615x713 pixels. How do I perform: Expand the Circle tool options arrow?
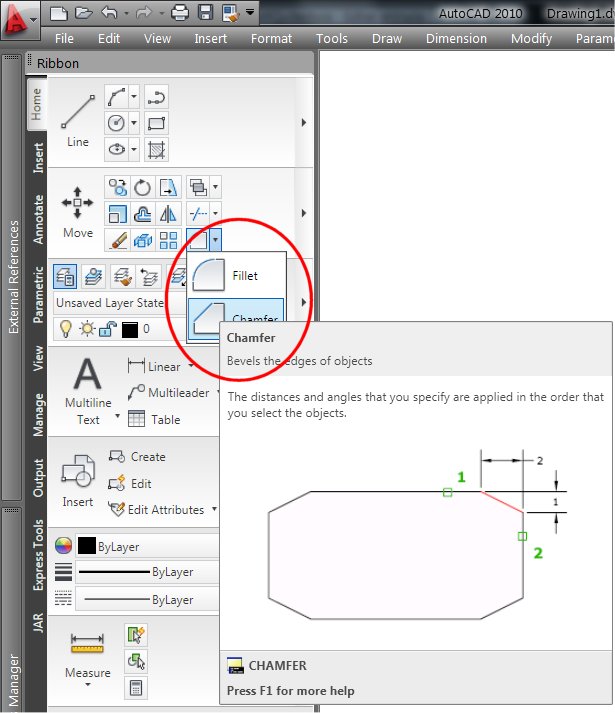click(134, 123)
